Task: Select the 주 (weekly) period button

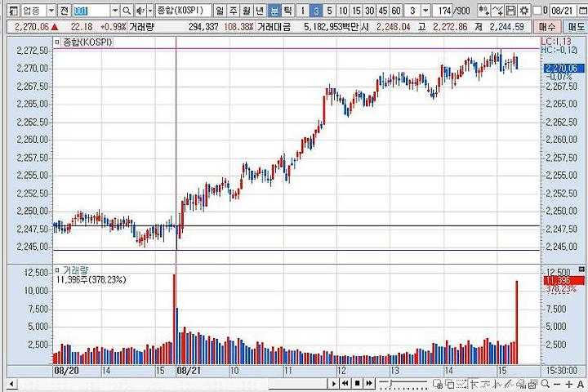Action: coord(234,11)
